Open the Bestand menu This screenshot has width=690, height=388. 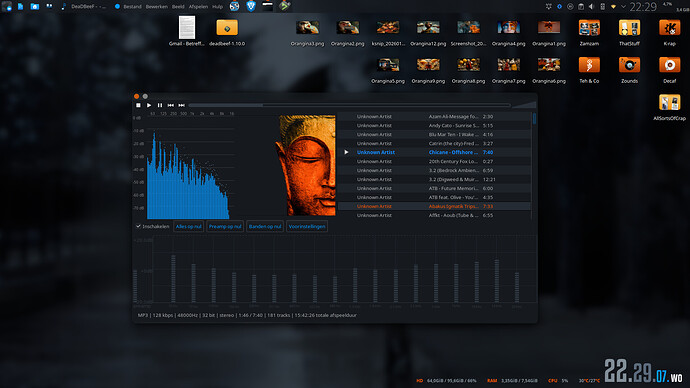(132, 7)
